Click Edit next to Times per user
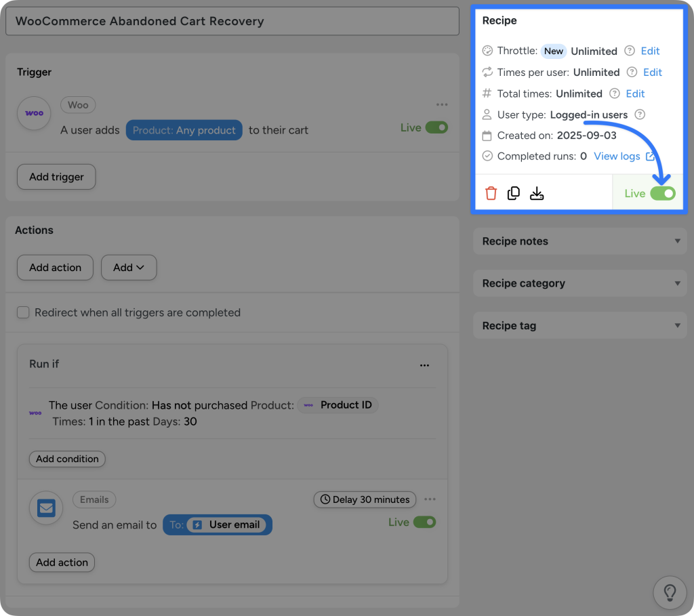The height and width of the screenshot is (616, 694). (x=652, y=72)
